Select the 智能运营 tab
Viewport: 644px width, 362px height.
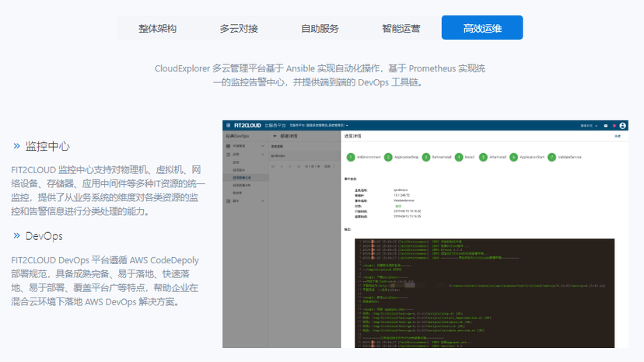coord(401,28)
